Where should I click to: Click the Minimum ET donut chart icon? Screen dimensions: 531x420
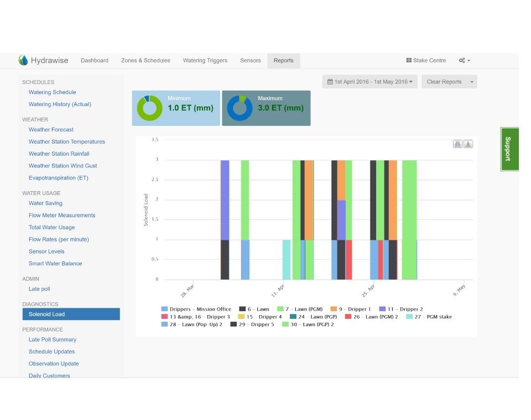click(149, 108)
